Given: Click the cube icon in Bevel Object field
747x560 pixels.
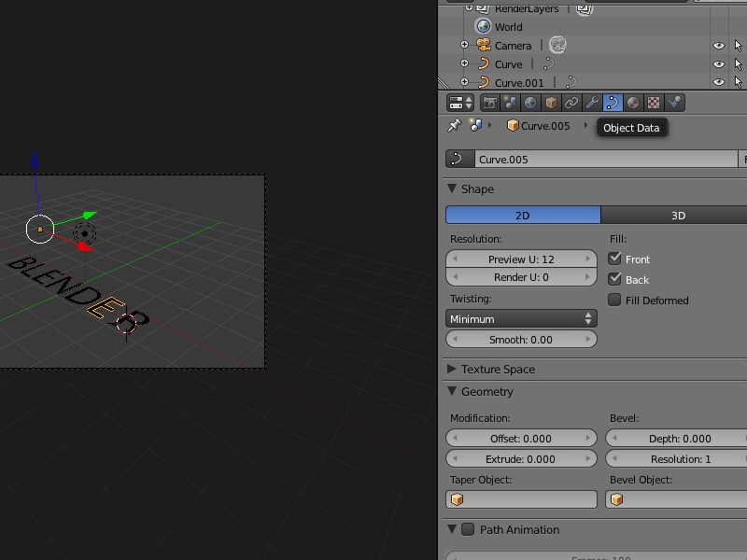Looking at the screenshot, I should tap(617, 499).
